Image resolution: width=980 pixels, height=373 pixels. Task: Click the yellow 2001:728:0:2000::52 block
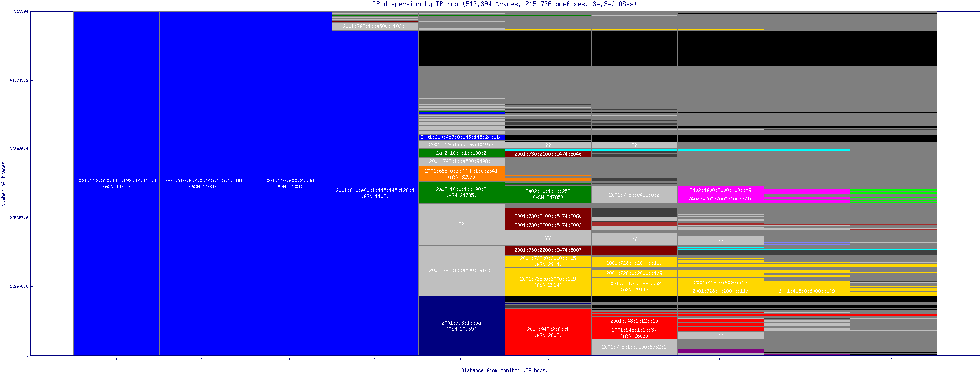pyautogui.click(x=635, y=286)
